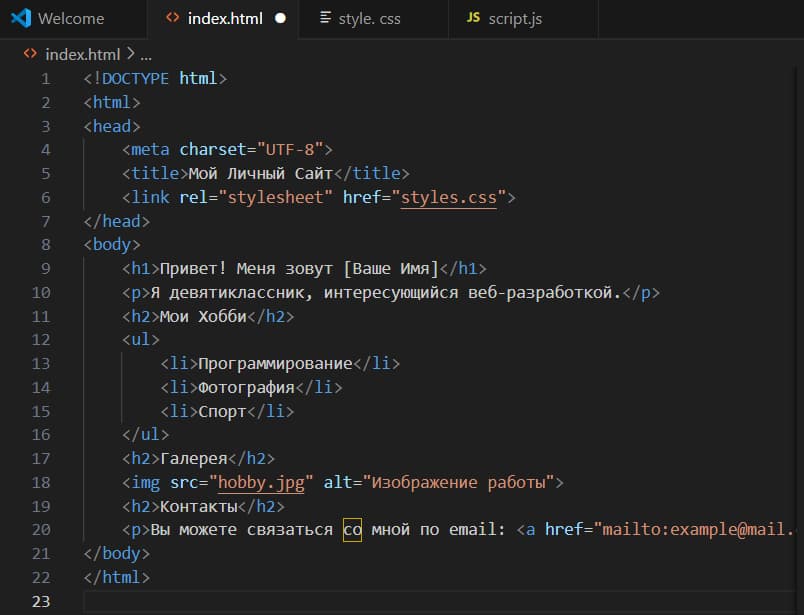Viewport: 804px width, 615px height.
Task: Click the "Галерея" heading text
Action: pyautogui.click(x=193, y=458)
